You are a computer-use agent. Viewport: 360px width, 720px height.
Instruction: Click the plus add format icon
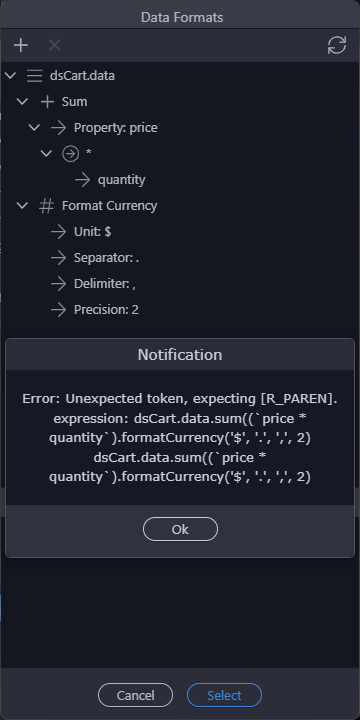21,45
